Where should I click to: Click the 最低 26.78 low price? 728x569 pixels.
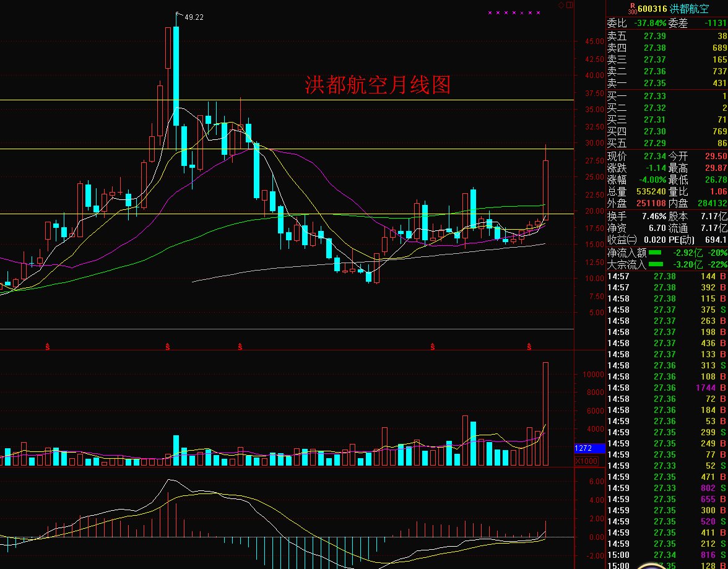point(716,180)
